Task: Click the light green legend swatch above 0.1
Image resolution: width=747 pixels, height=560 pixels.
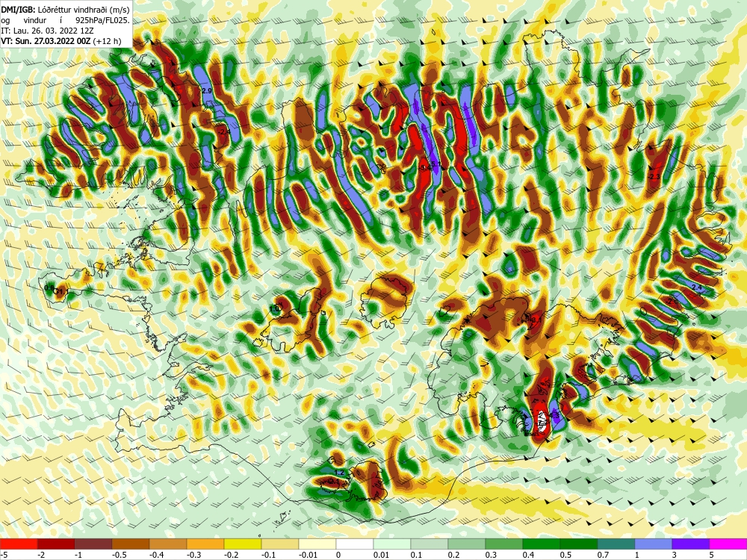Action: coord(430,544)
